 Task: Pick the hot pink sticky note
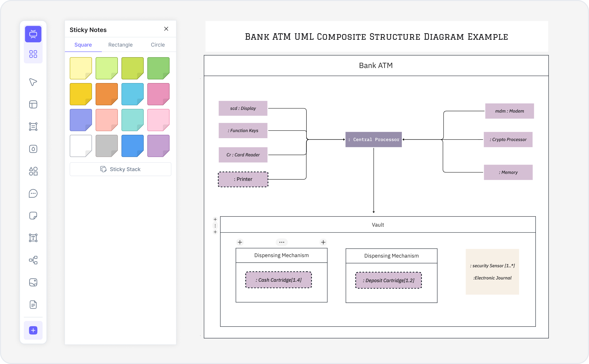(158, 94)
